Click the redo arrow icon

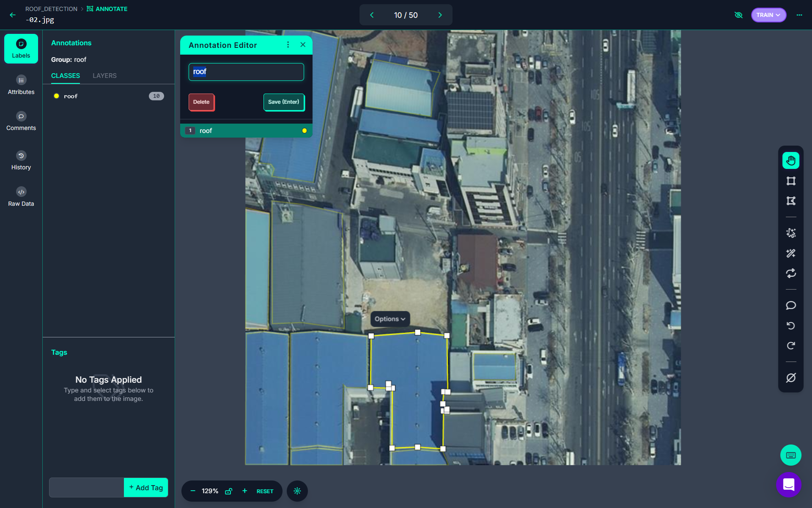[x=790, y=346]
